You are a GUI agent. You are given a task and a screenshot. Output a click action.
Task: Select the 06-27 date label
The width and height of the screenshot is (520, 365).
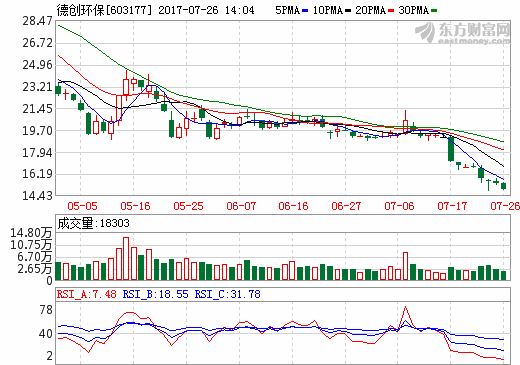346,206
